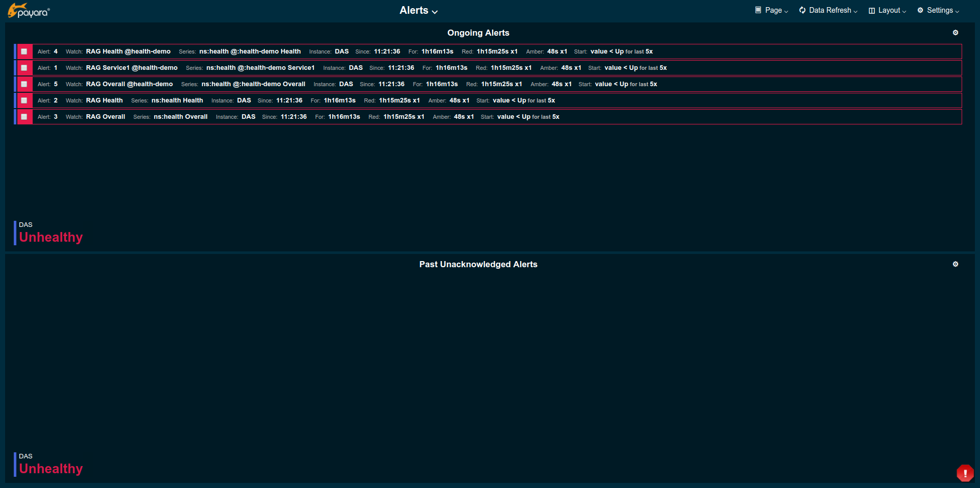Click the Unhealthy status in Ongoing Alerts
Screen dimensions: 980x488
pyautogui.click(x=51, y=237)
